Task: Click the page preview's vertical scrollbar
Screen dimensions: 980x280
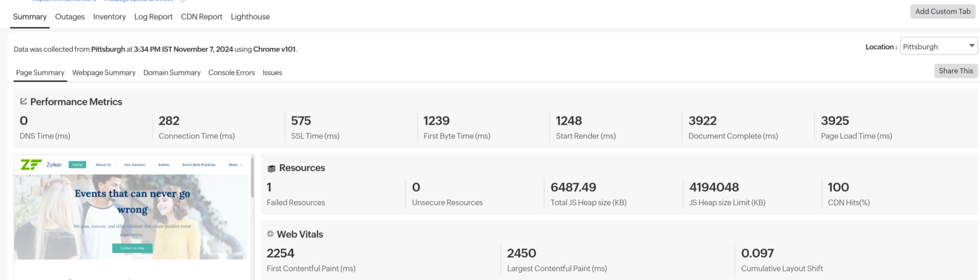Action: click(252, 177)
